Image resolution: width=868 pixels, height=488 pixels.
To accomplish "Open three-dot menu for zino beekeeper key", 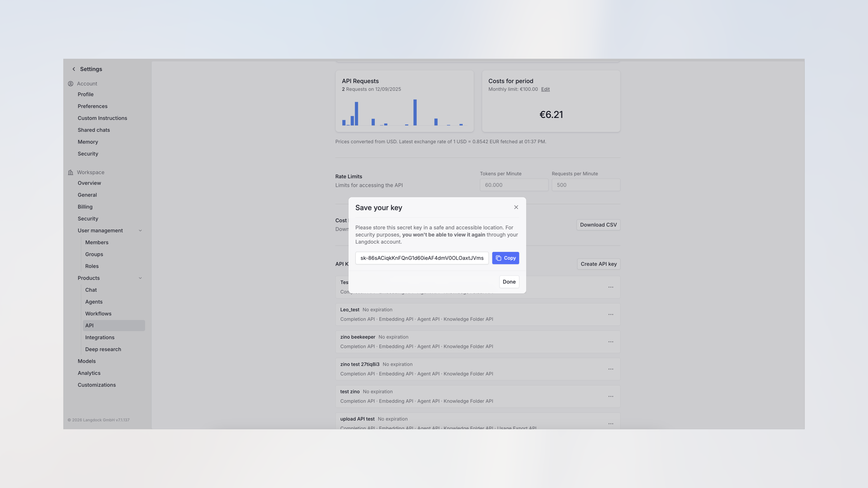I will (x=611, y=342).
